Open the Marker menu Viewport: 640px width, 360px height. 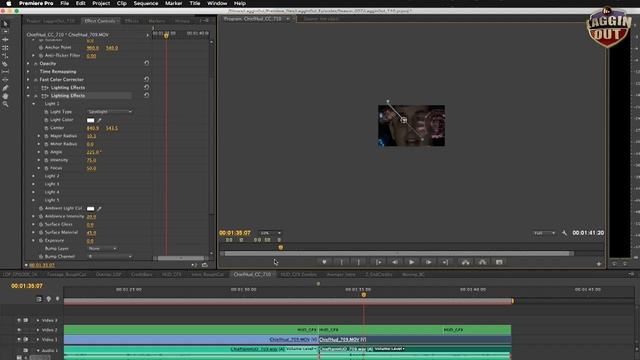(173, 3)
